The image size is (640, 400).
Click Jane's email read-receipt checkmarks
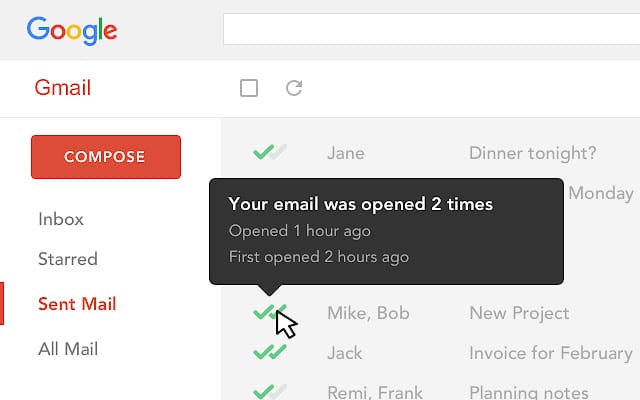click(x=269, y=153)
